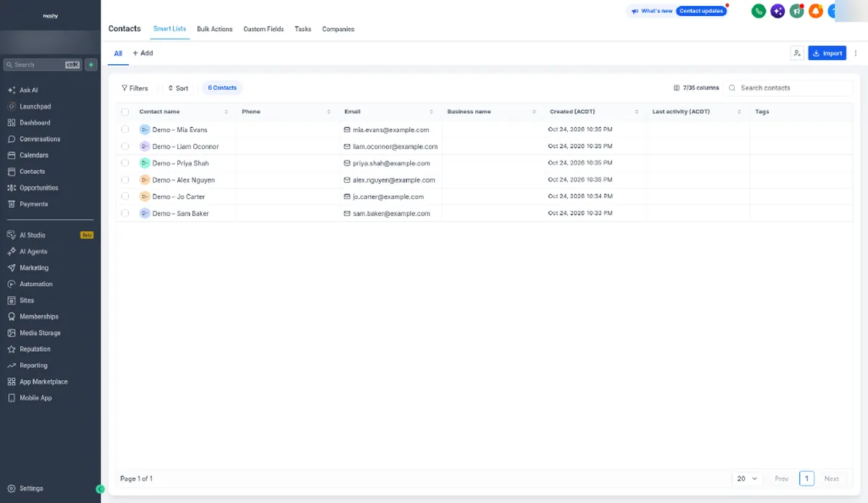
Task: Click the Filters button
Action: click(135, 88)
